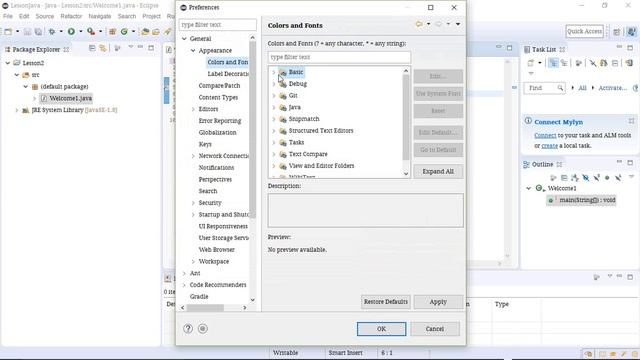The height and width of the screenshot is (360, 640).
Task: Open the Project menu
Action: click(151, 16)
